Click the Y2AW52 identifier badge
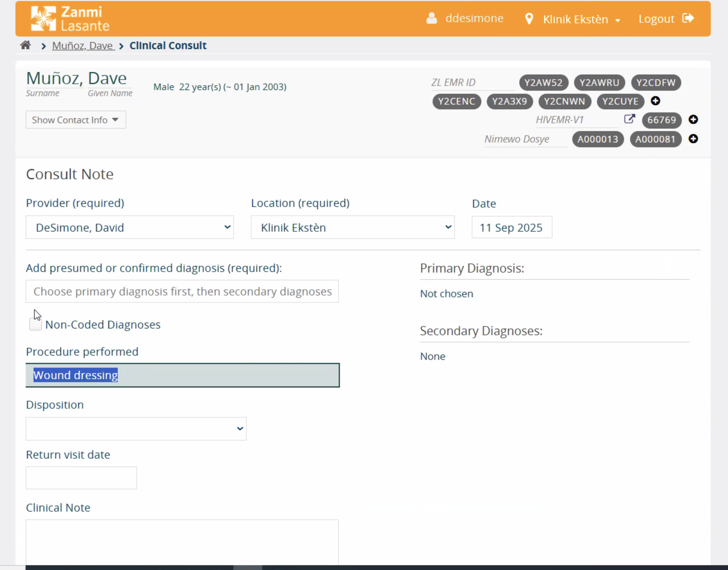This screenshot has height=570, width=728. click(x=543, y=83)
